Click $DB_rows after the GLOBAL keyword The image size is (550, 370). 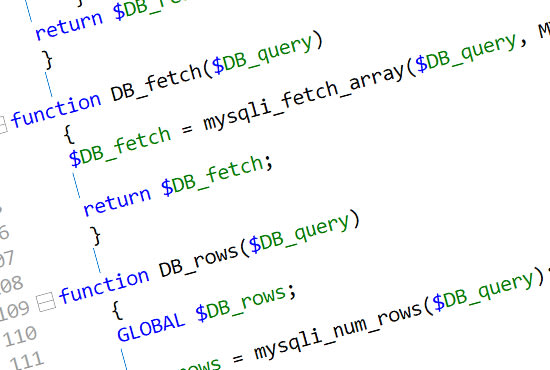point(241,303)
